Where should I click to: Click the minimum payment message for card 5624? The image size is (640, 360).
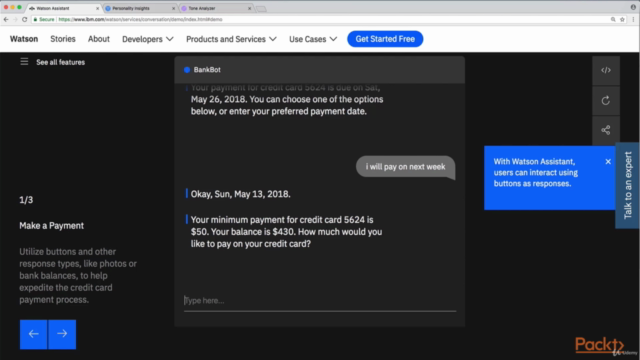click(287, 232)
